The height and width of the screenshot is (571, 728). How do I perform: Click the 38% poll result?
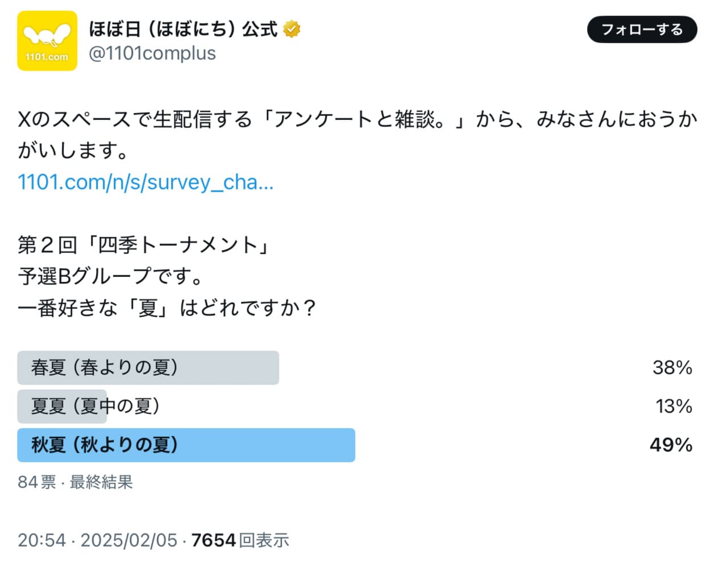[672, 368]
